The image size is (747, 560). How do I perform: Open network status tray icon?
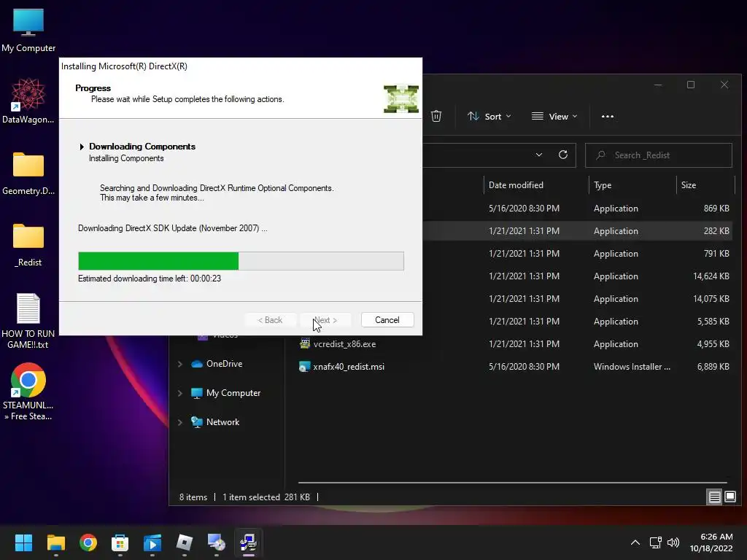656,542
